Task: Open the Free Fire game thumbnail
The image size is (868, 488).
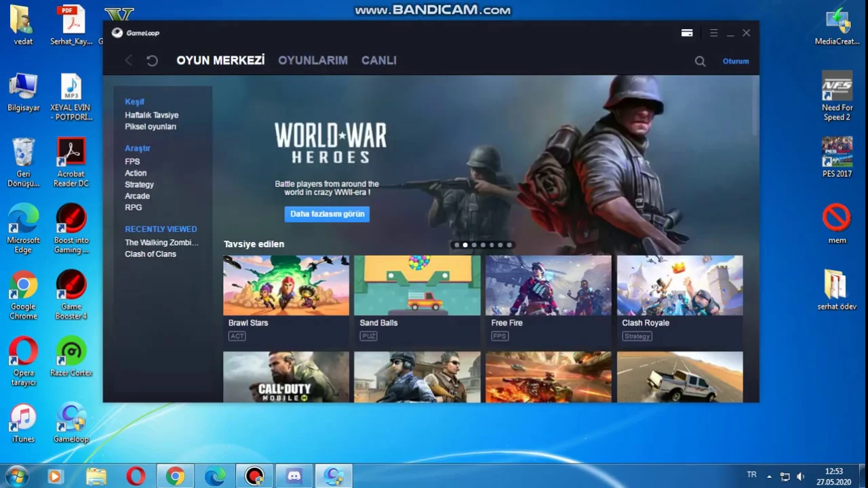Action: pyautogui.click(x=548, y=285)
